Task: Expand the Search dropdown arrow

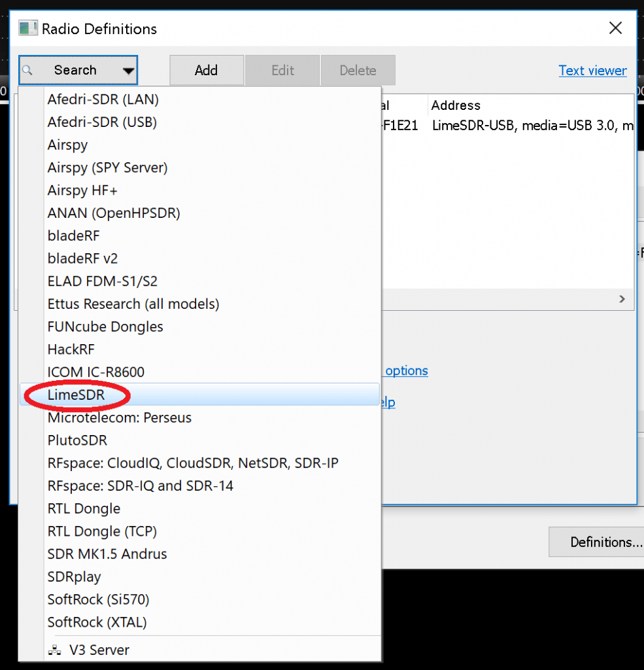Action: [x=128, y=71]
